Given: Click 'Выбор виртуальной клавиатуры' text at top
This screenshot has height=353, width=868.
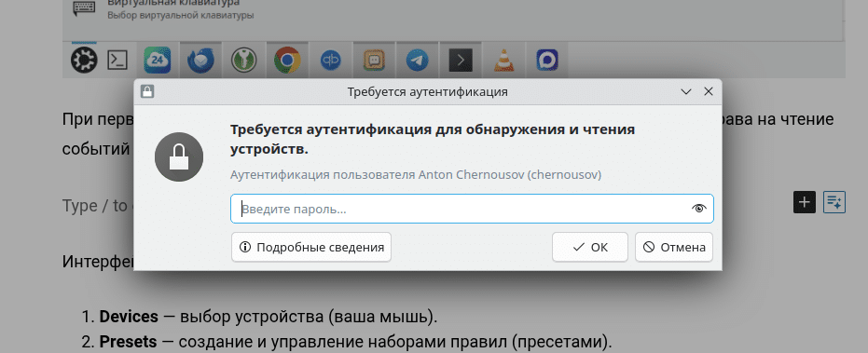Looking at the screenshot, I should click(x=181, y=16).
